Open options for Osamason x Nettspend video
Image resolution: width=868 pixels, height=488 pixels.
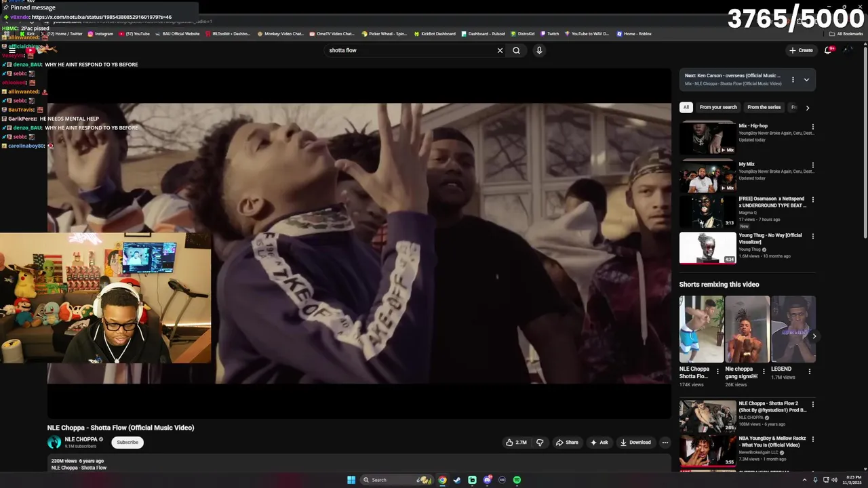click(813, 200)
